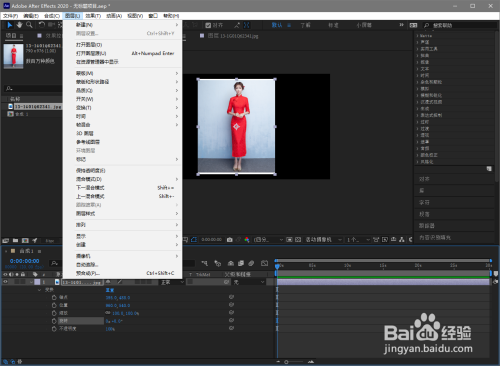The width and height of the screenshot is (500, 366).
Task: Toggle frame blending icon in timeline
Action: 241,263
